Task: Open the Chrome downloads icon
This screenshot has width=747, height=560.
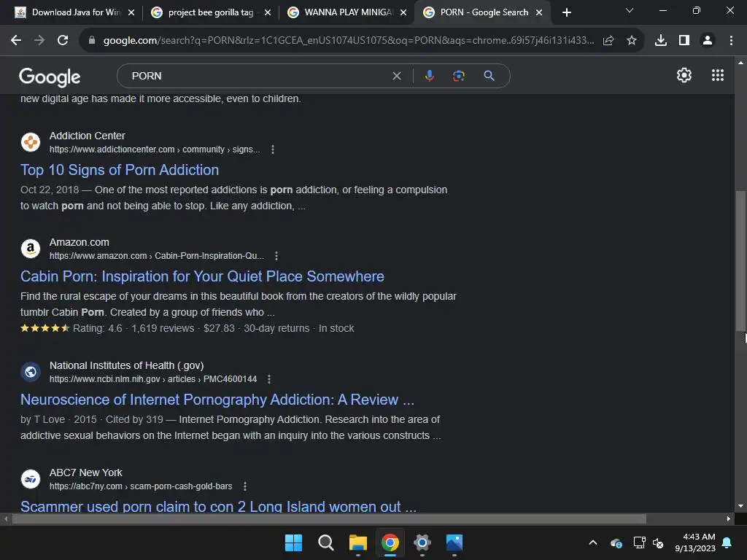Action: coord(661,41)
